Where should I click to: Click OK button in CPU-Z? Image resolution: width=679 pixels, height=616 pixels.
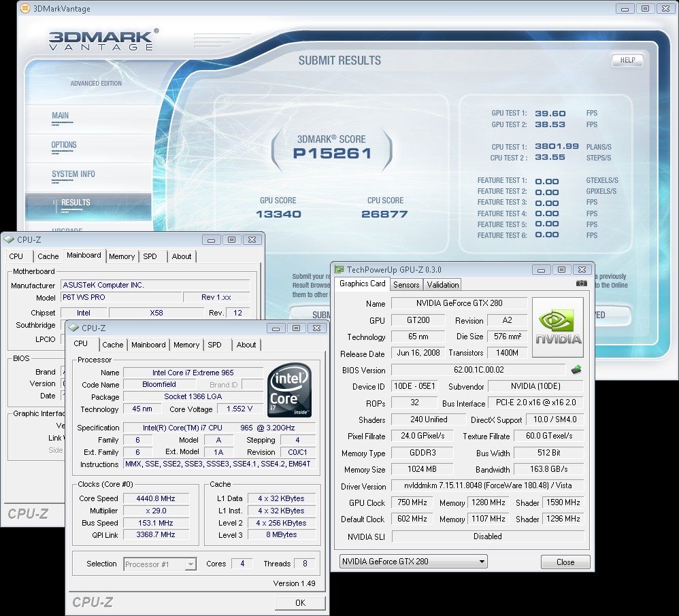(x=300, y=602)
